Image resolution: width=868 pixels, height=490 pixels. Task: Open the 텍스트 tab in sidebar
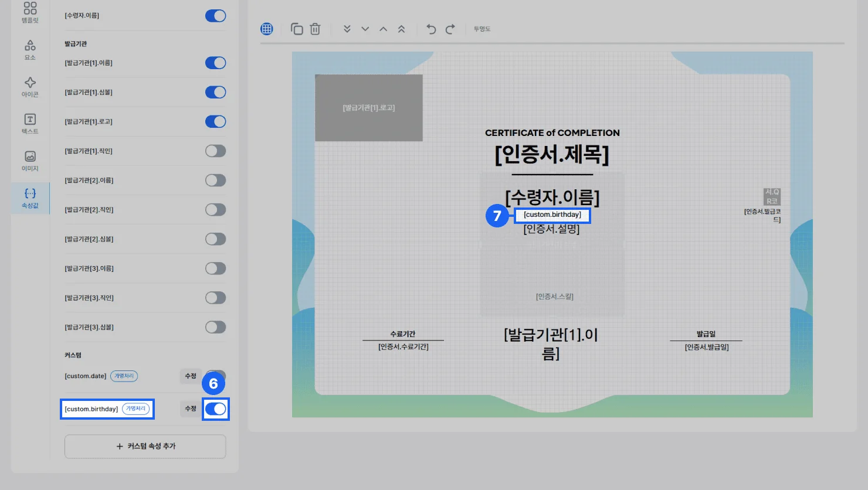click(30, 124)
